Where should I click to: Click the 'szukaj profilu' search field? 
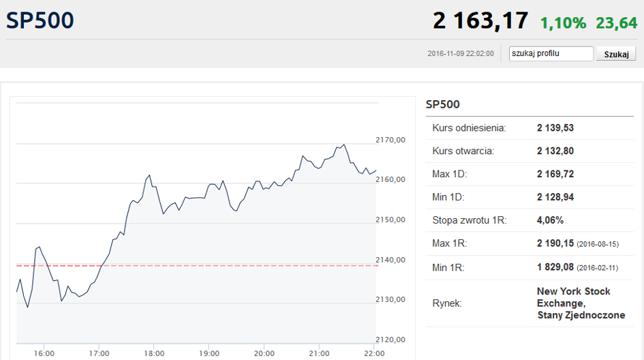point(551,53)
